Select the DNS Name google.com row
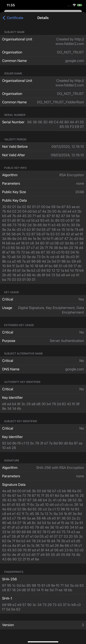Image resolution: width=86 pixels, height=644 pixels. coord(43,369)
